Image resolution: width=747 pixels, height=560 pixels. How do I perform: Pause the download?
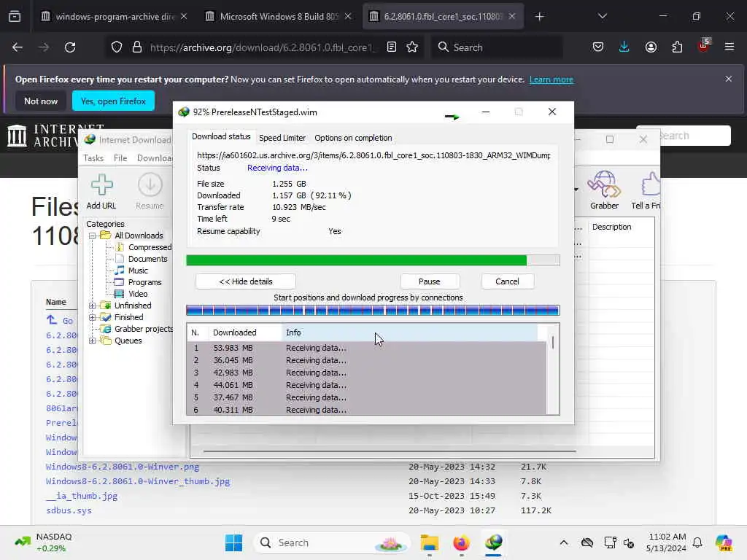[x=430, y=281]
